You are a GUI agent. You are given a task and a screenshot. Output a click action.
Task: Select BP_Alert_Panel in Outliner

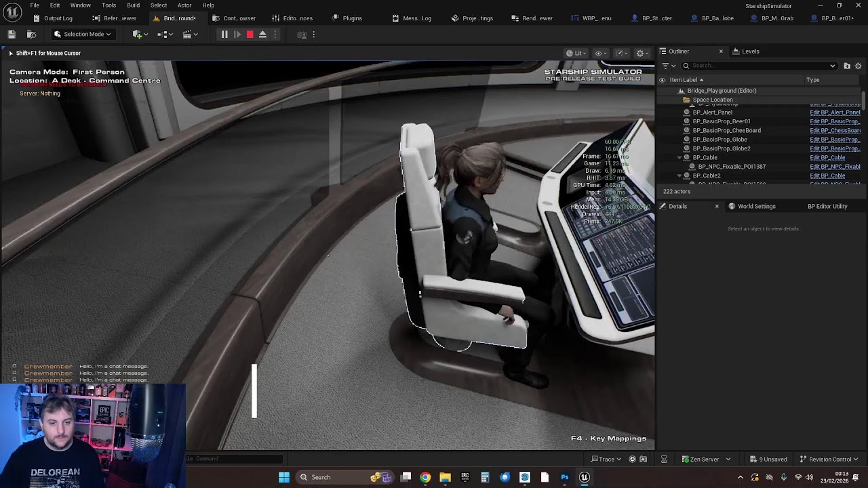click(712, 113)
